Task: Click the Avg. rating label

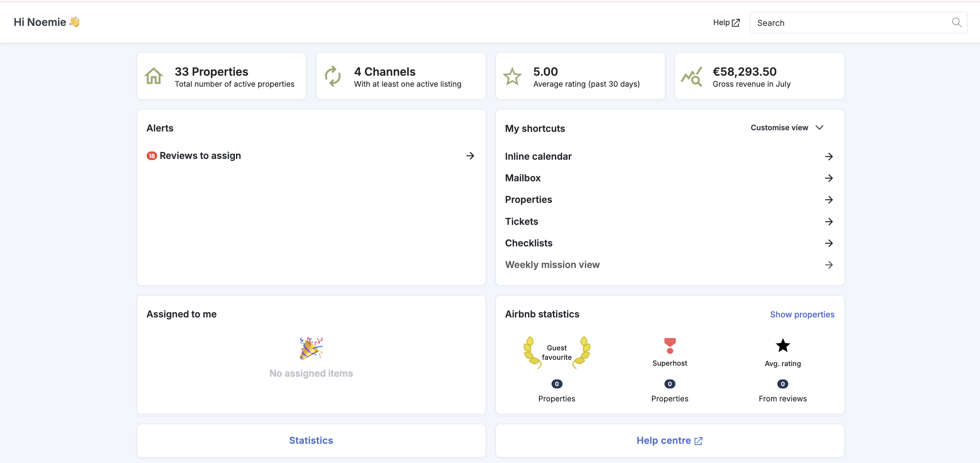Action: click(783, 364)
